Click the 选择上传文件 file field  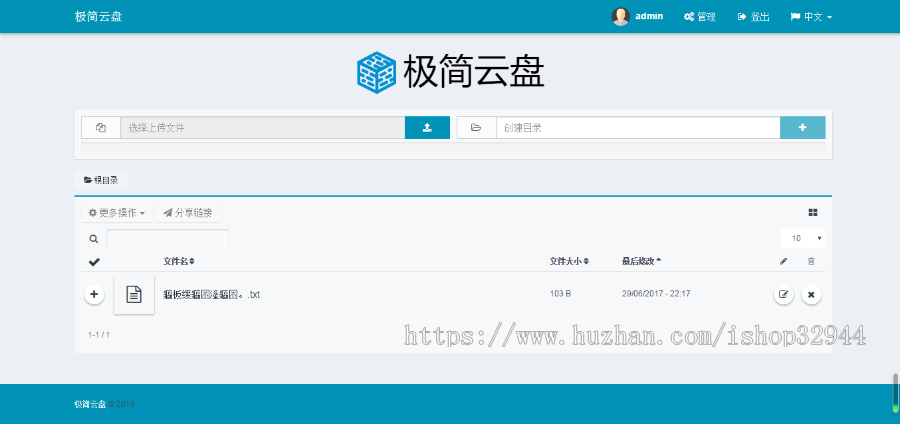262,128
